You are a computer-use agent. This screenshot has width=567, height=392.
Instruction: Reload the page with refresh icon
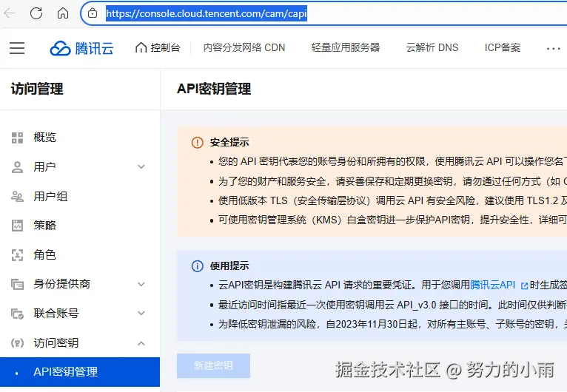point(36,13)
